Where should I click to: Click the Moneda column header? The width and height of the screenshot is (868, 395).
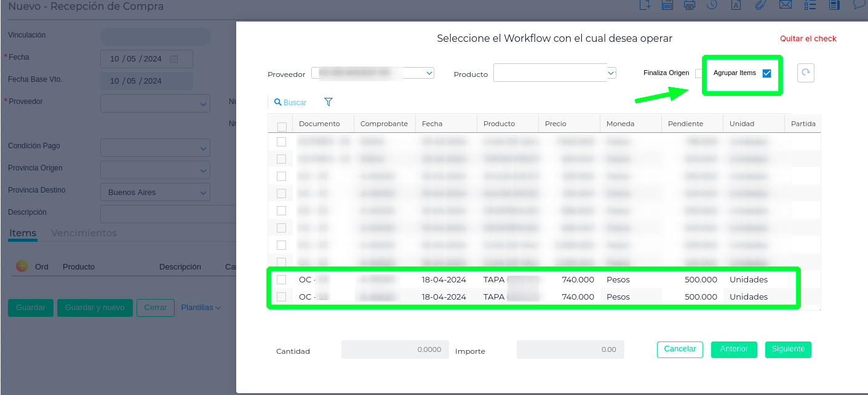click(631, 124)
